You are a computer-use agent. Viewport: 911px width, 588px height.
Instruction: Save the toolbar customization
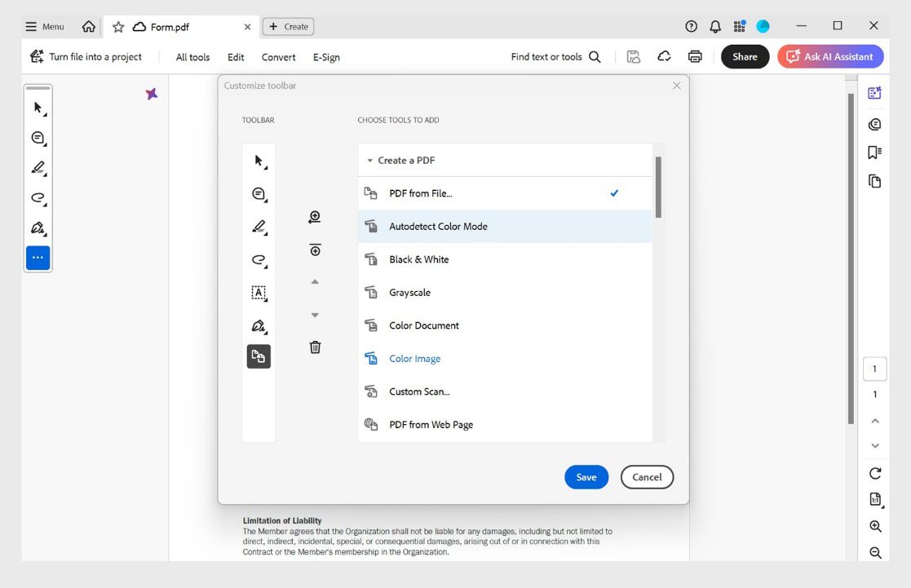click(x=586, y=476)
